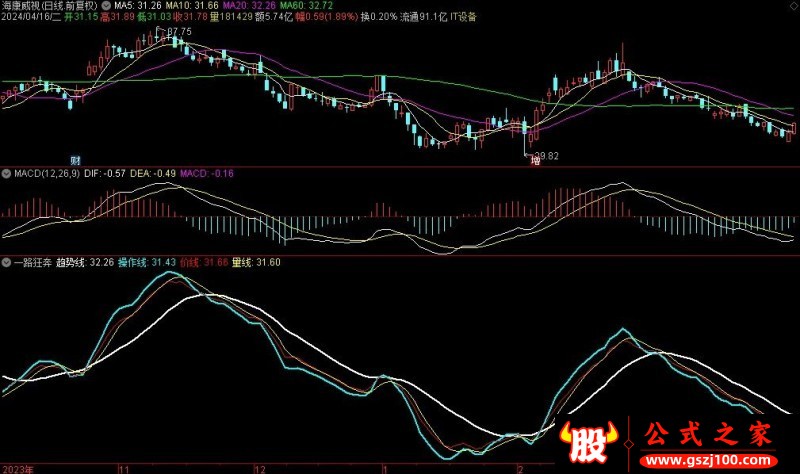Expand the MACD(12,26,9) indicator dropdown arrow
This screenshot has height=474, width=800.
(x=7, y=174)
